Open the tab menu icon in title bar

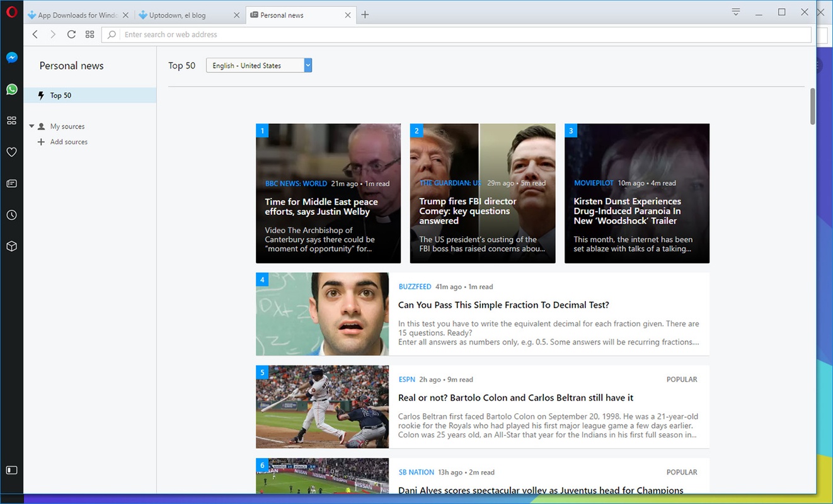click(735, 12)
